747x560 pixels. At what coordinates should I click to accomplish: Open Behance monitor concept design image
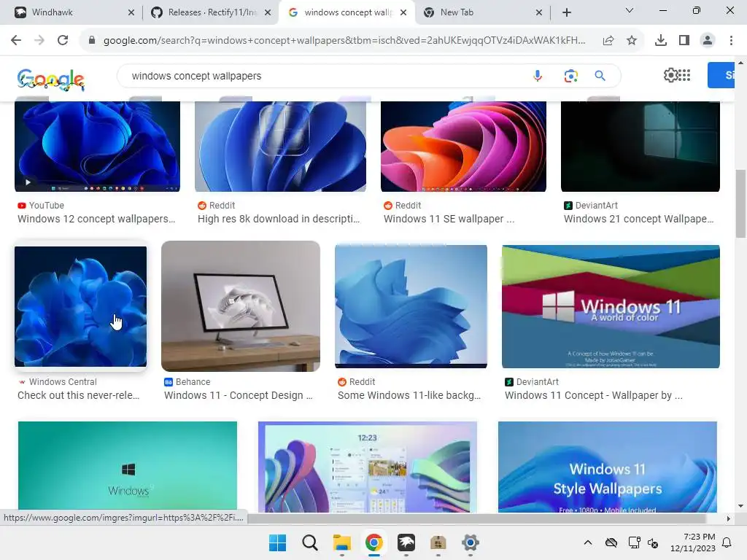[241, 306]
